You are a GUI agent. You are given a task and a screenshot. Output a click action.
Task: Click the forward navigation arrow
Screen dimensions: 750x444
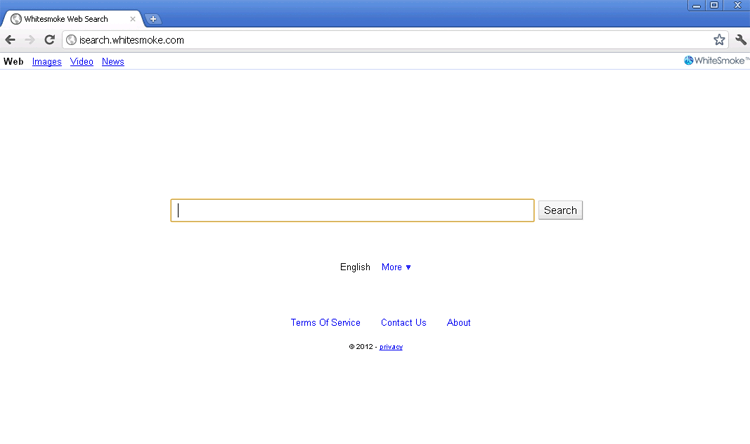pyautogui.click(x=30, y=40)
